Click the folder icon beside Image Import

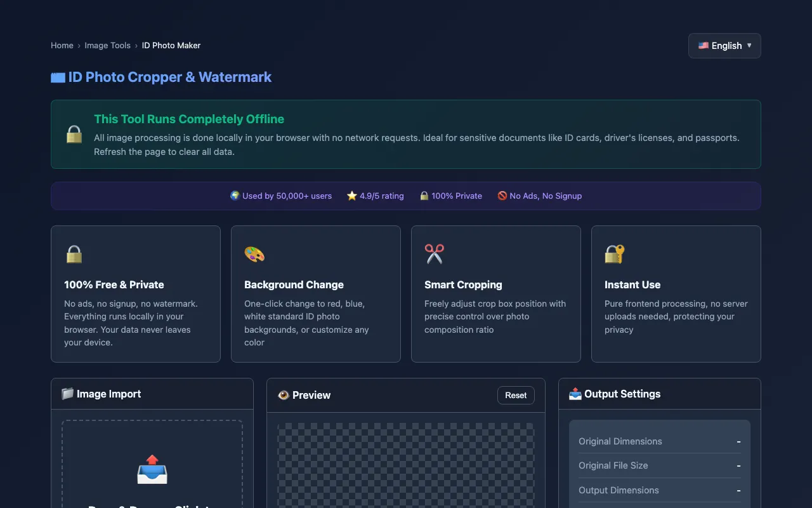coord(67,394)
